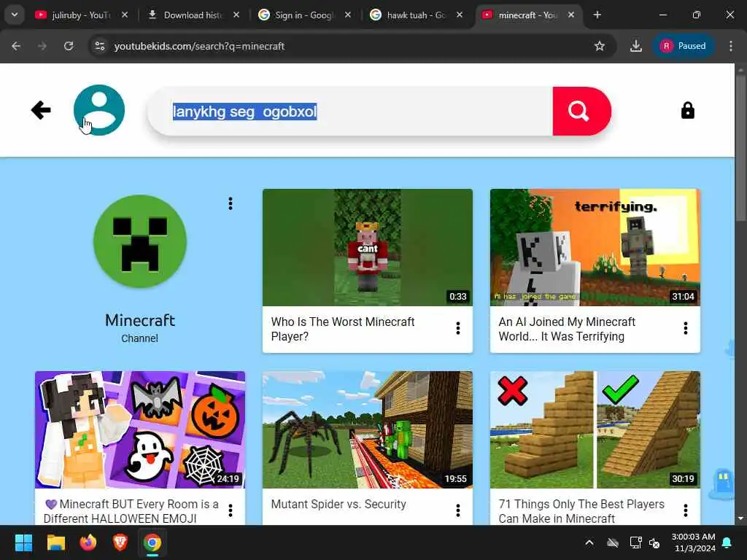
Task: Launch Brave browser from taskbar
Action: coord(120,542)
